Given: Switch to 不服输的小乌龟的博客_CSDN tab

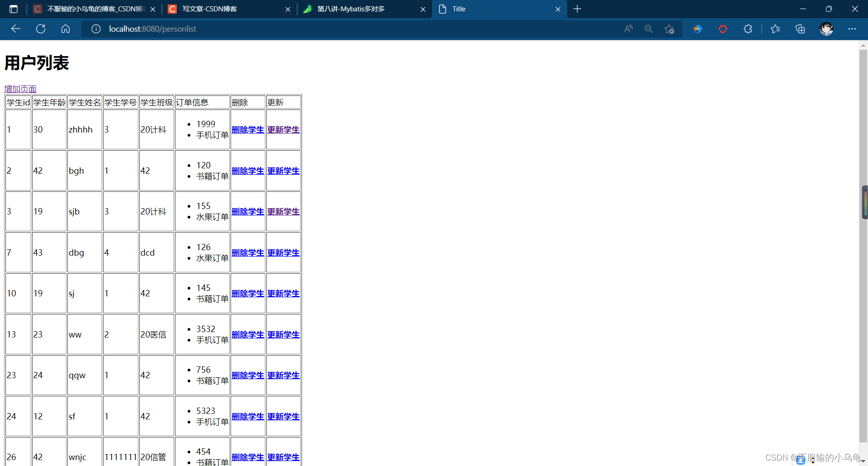Looking at the screenshot, I should (94, 9).
